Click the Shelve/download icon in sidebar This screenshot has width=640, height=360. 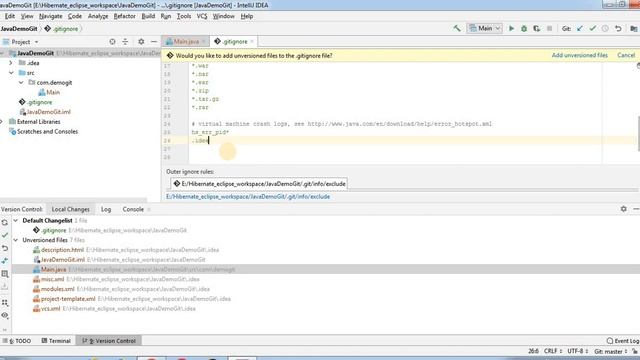5,287
